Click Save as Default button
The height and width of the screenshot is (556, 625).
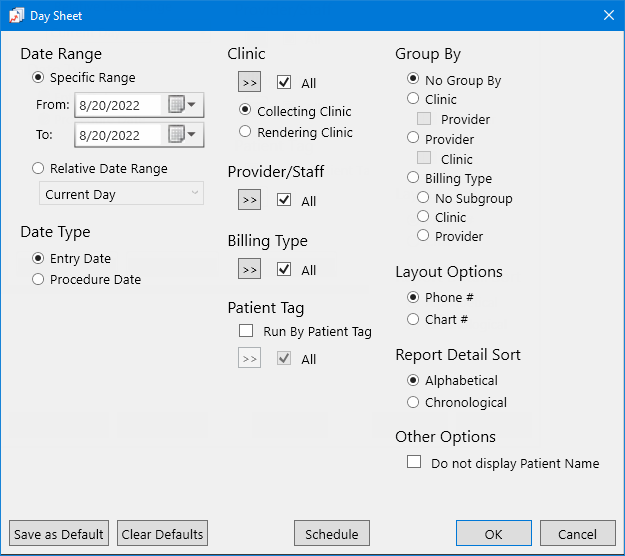click(59, 533)
